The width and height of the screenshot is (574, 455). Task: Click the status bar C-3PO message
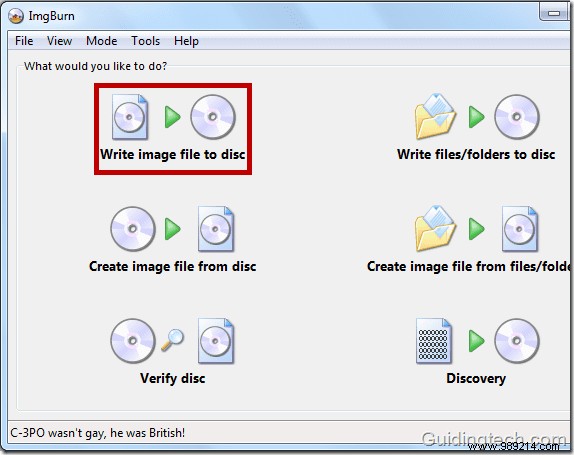point(97,433)
